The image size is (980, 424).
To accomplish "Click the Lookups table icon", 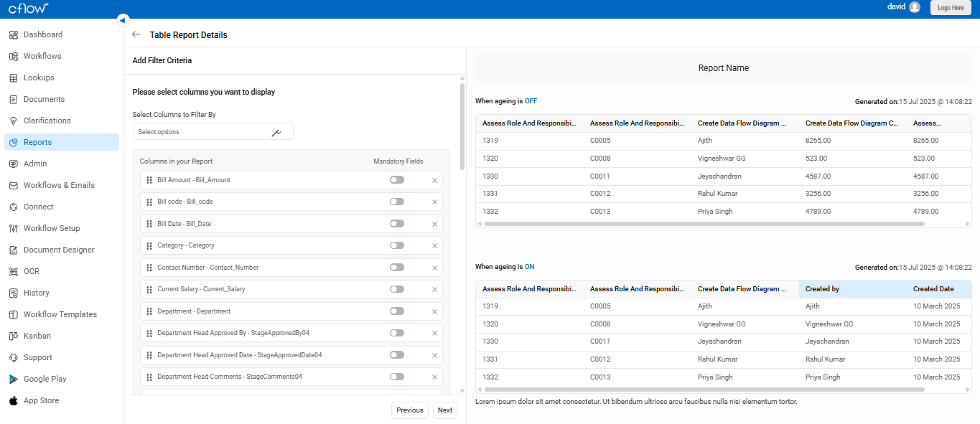I will pos(14,77).
